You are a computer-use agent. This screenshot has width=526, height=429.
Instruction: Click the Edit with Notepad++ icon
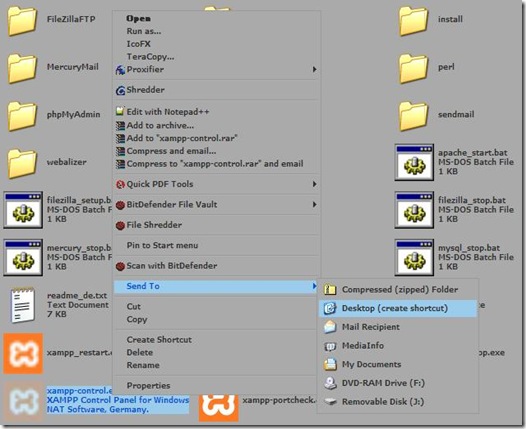click(x=120, y=111)
